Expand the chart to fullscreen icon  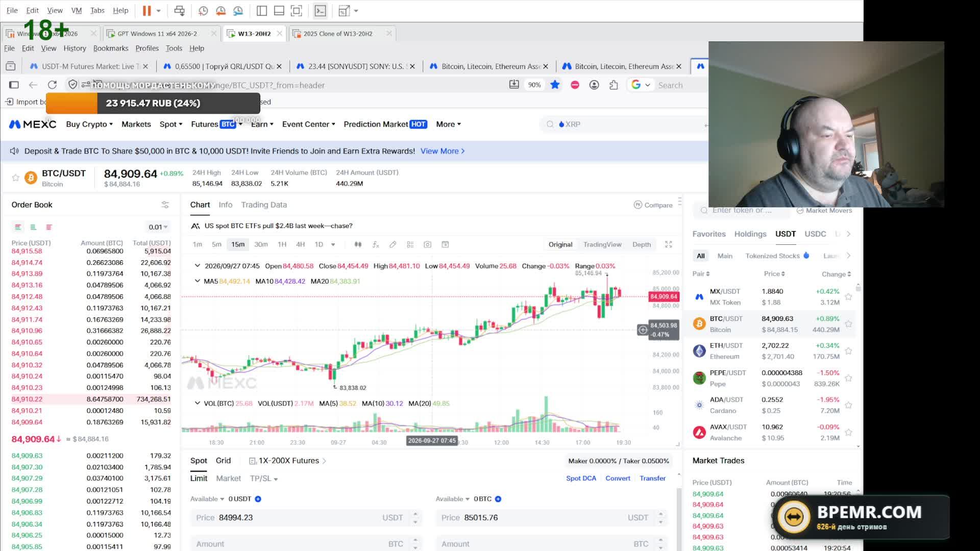point(668,244)
